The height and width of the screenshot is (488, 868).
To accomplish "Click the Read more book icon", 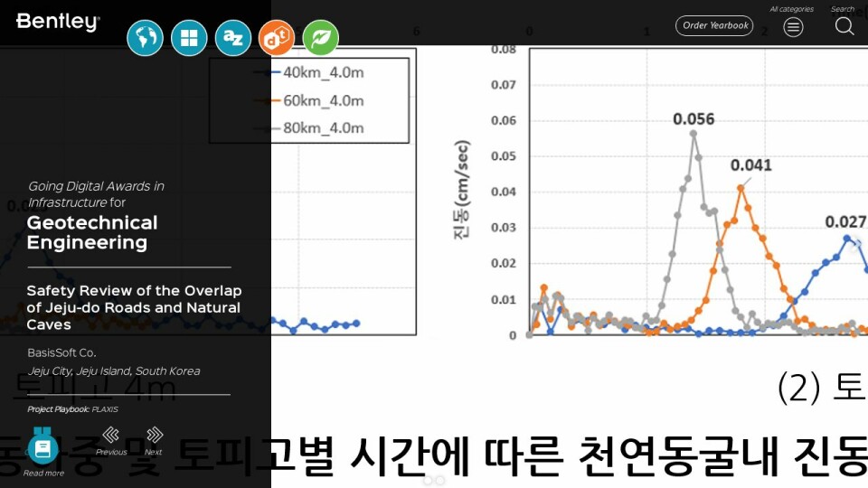I will (x=42, y=447).
